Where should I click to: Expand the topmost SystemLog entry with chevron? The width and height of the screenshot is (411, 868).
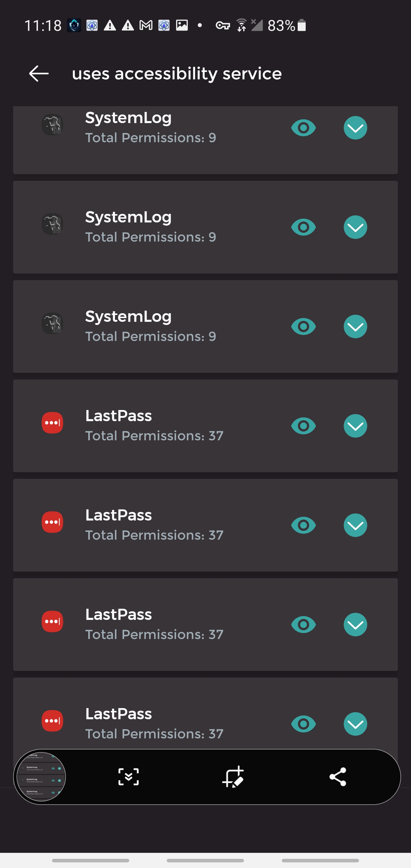[x=355, y=128]
